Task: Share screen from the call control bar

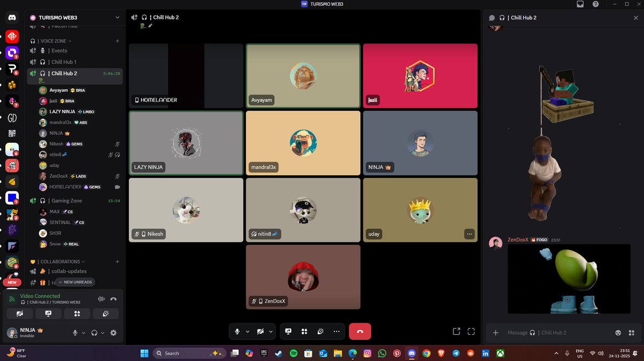Action: [x=288, y=331]
